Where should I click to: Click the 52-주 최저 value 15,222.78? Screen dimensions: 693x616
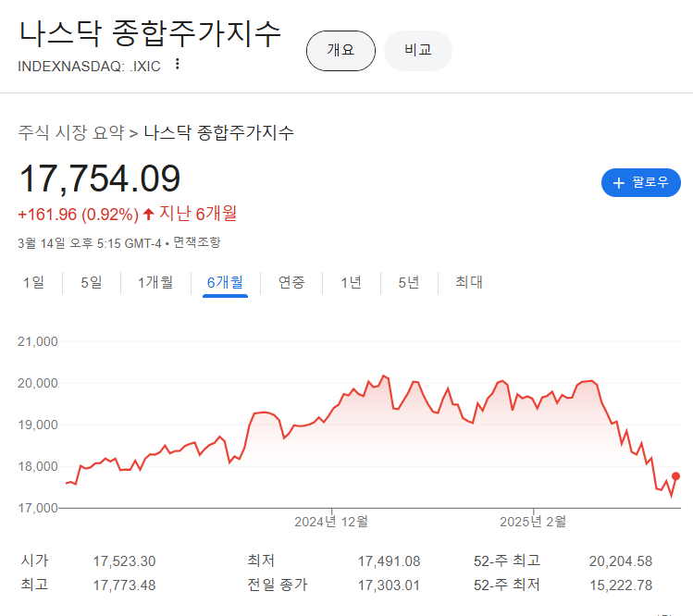coord(621,585)
